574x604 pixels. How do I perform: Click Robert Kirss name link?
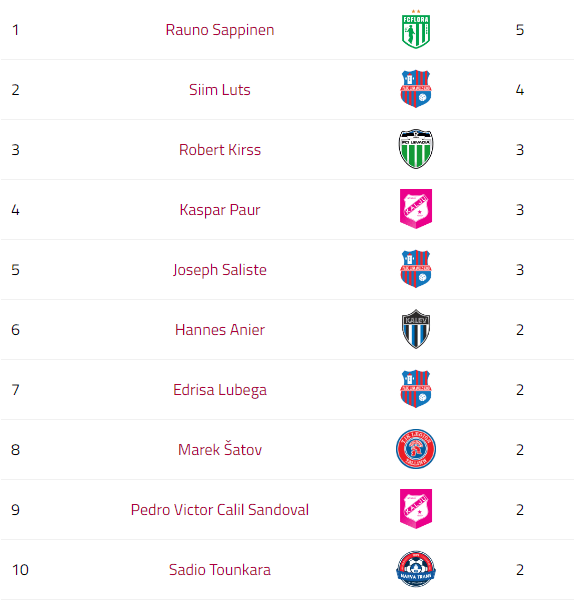click(x=220, y=150)
